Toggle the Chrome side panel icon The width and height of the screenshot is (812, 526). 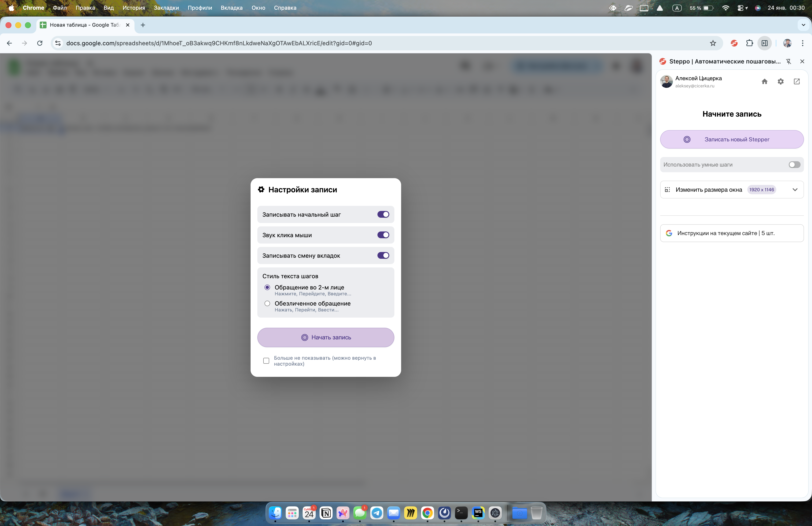point(764,43)
